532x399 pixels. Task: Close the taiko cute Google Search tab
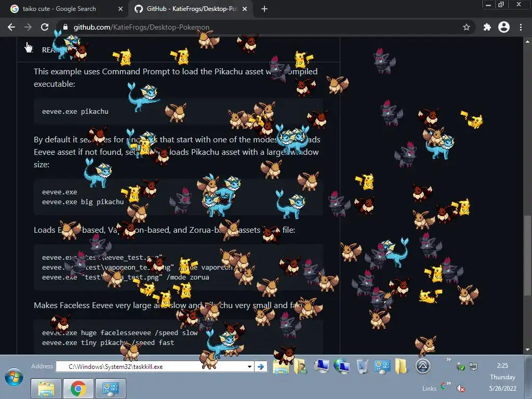(x=121, y=9)
